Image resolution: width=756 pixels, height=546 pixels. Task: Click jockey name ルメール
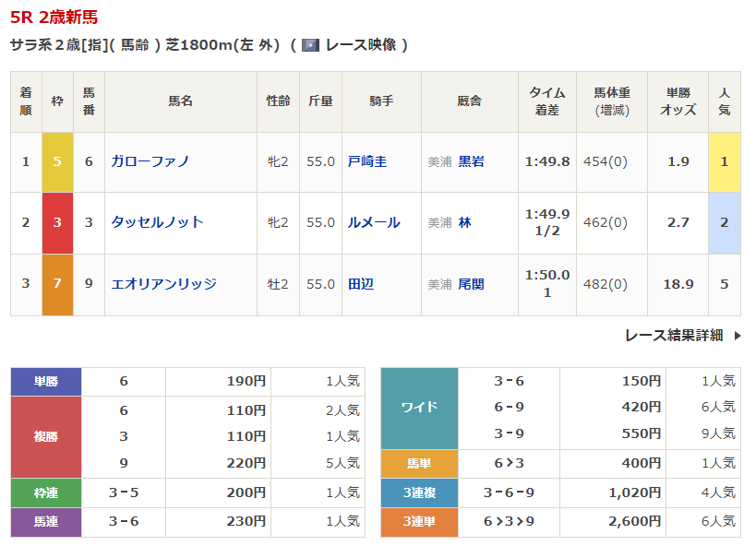[373, 222]
